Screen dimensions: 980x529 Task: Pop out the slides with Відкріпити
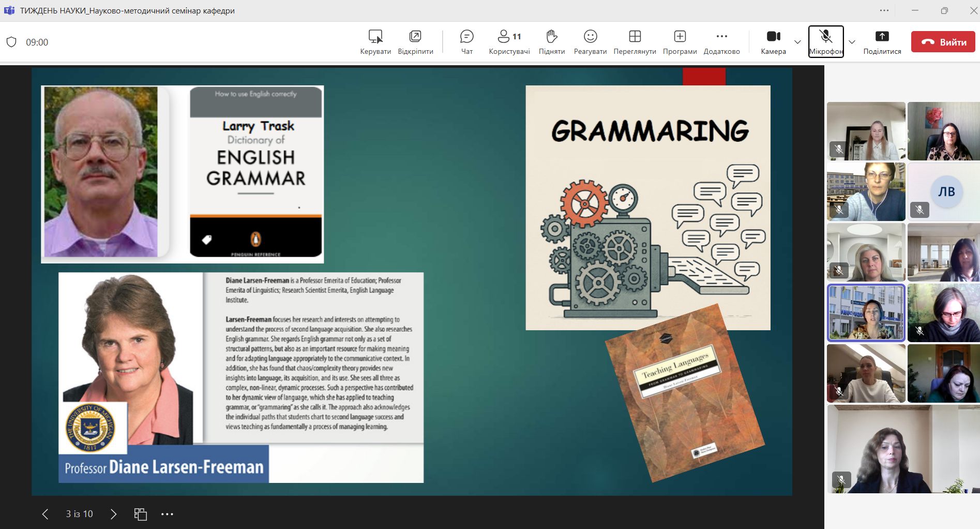coord(415,42)
